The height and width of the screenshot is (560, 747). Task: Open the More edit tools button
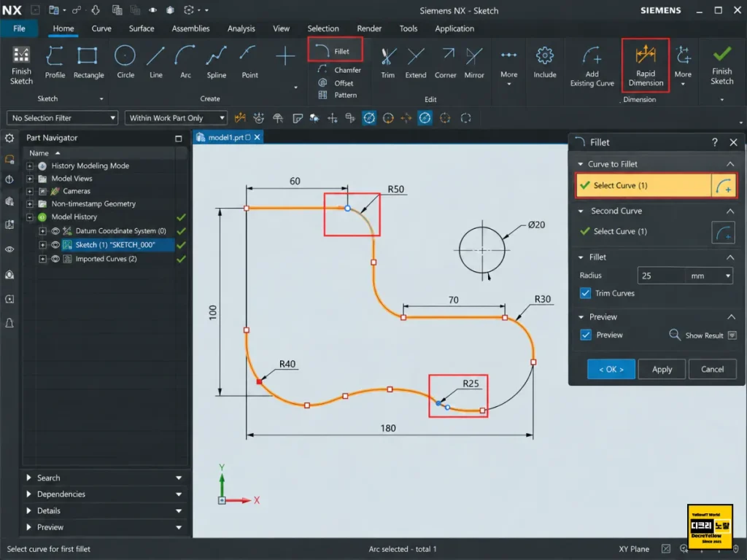coord(508,65)
